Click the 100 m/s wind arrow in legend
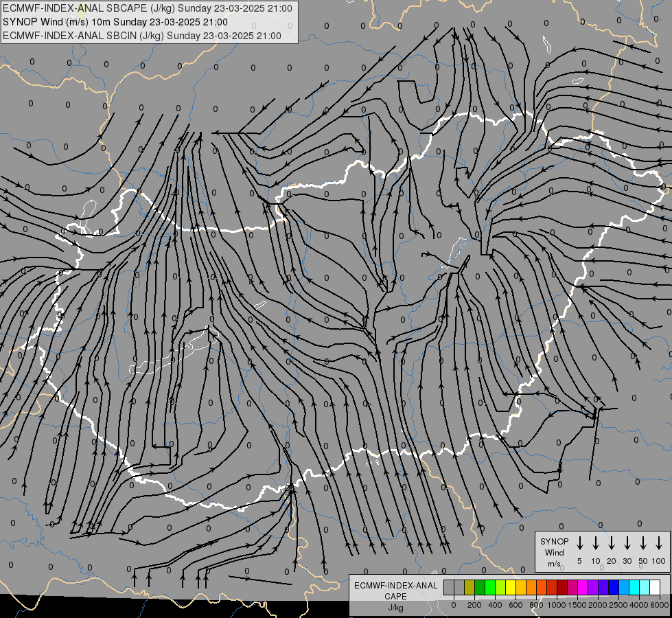The image size is (672, 618). pyautogui.click(x=659, y=543)
